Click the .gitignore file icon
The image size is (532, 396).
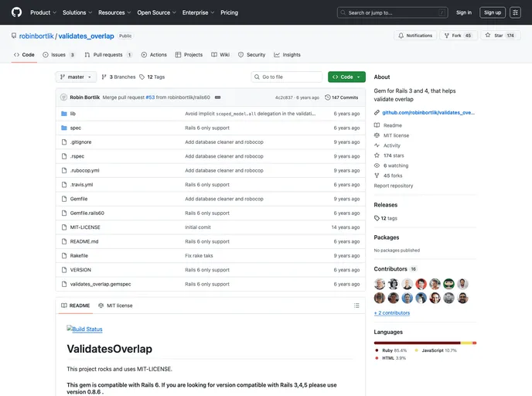64,142
